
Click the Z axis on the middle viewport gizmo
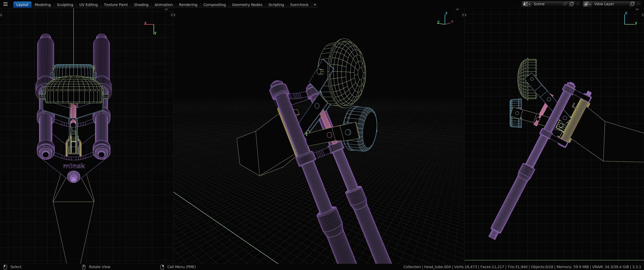pyautogui.click(x=446, y=13)
